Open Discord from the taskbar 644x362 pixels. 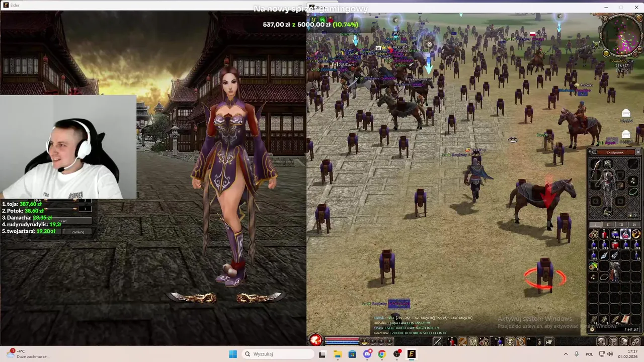367,354
